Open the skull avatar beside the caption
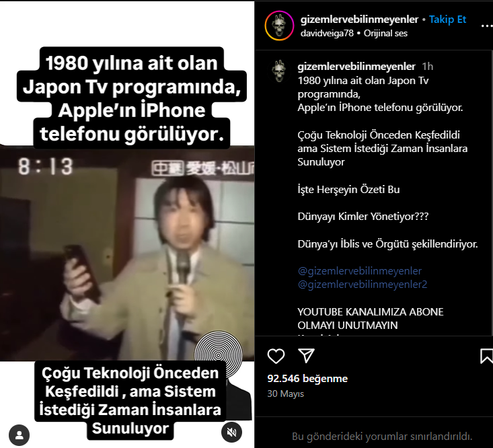This screenshot has width=493, height=448. pos(279,71)
